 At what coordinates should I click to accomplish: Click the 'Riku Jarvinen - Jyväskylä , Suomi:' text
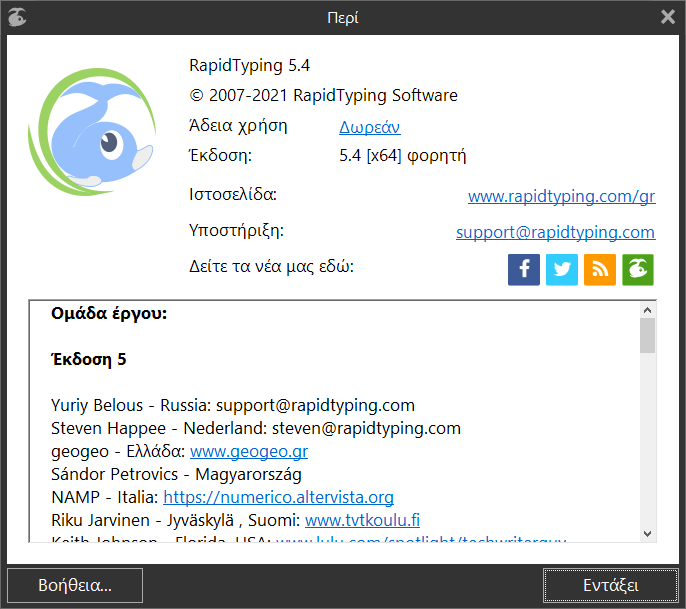click(x=175, y=520)
